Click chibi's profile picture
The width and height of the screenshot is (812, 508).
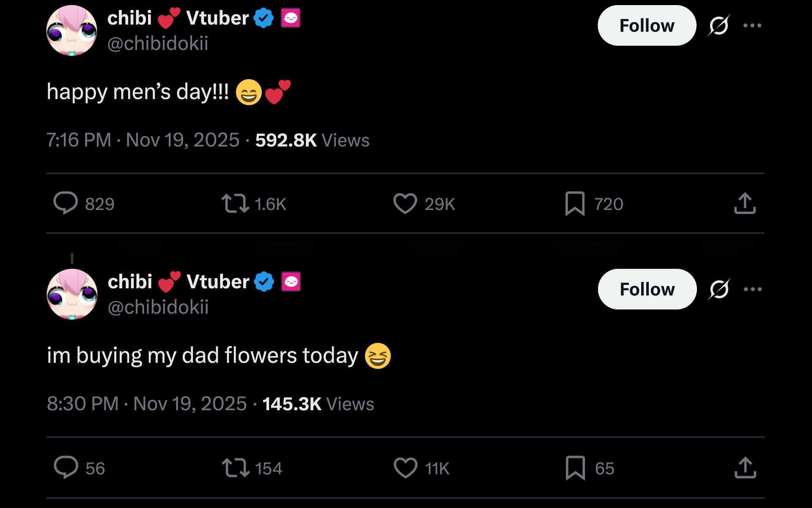coord(71,30)
